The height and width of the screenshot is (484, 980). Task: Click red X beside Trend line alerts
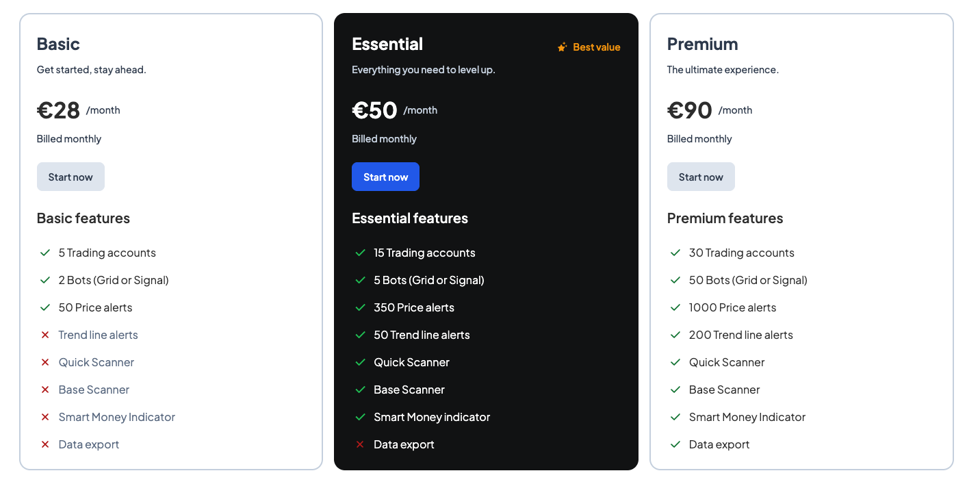point(45,335)
